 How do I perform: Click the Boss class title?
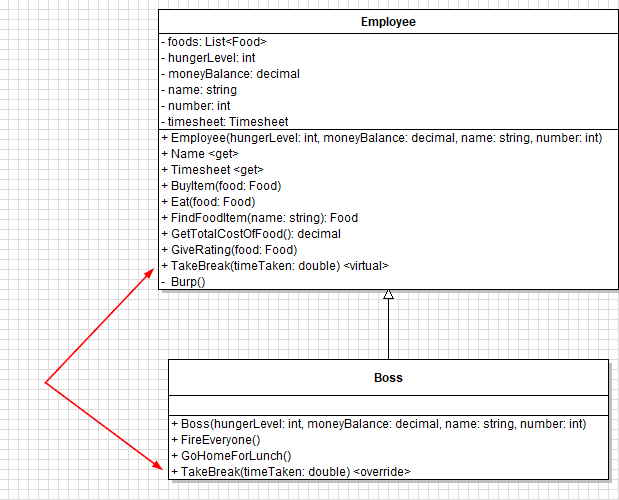388,378
